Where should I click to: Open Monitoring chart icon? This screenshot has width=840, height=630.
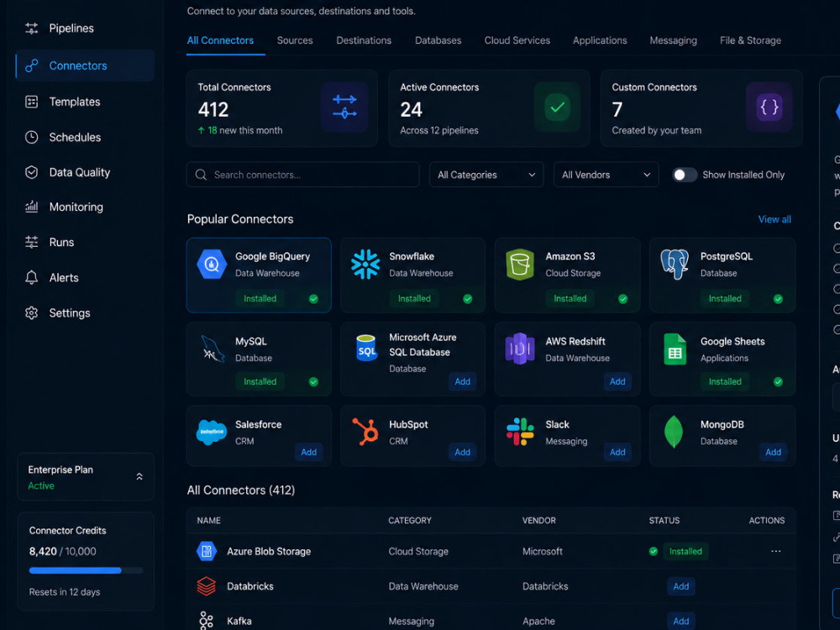[32, 207]
